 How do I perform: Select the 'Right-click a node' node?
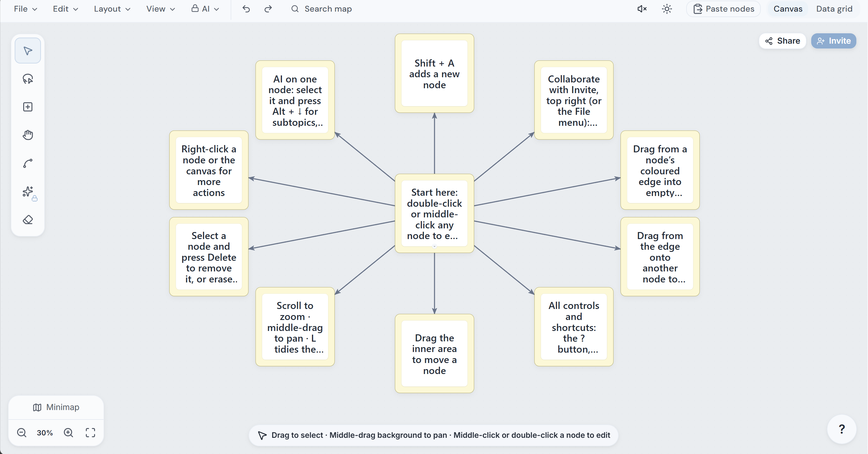(x=209, y=170)
